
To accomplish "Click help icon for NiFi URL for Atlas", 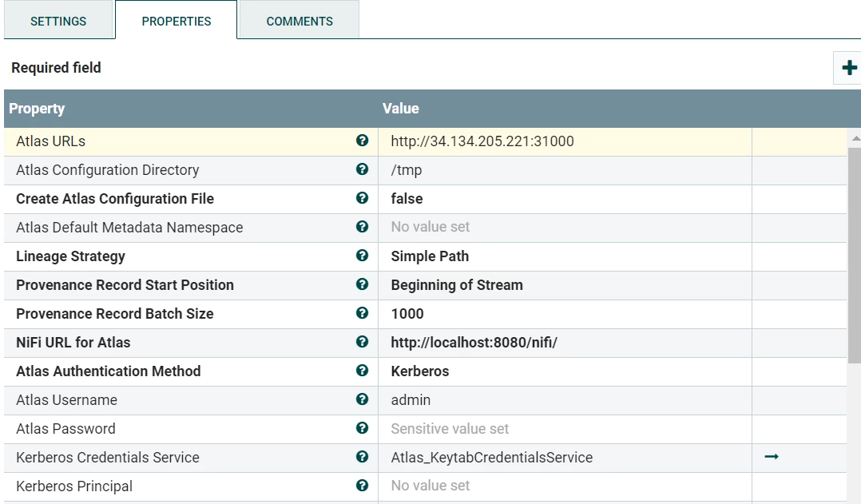I will (362, 342).
